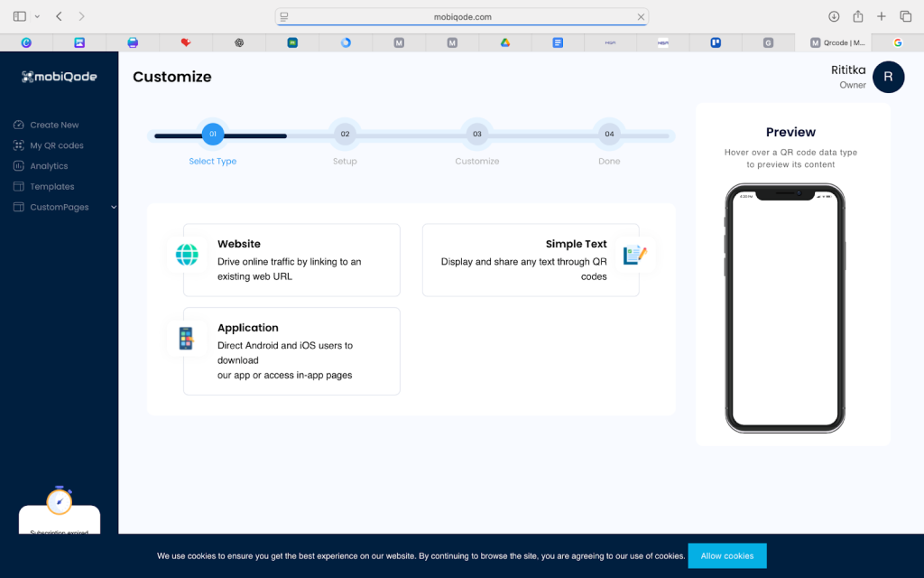Open a new tab with plus icon
The height and width of the screenshot is (578, 924).
click(882, 16)
